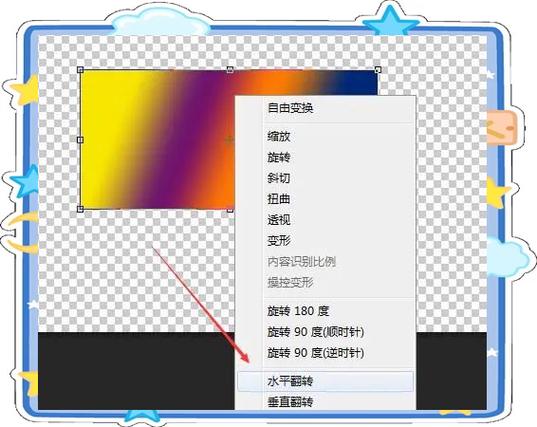Screen dimensions: 537x427
Task: Select 缩放 in the transform menu
Action: tap(325, 137)
